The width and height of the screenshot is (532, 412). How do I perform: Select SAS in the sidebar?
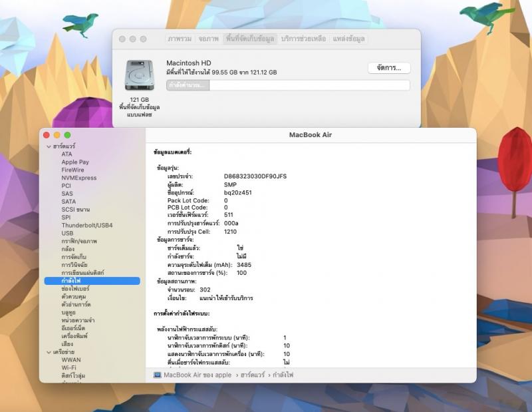67,194
